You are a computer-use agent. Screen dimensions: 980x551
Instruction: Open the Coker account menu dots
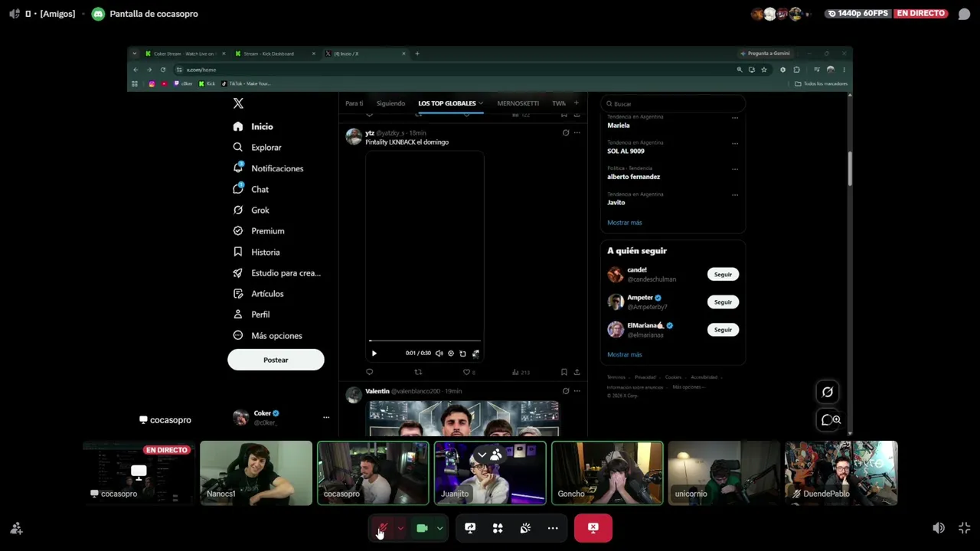(x=326, y=417)
